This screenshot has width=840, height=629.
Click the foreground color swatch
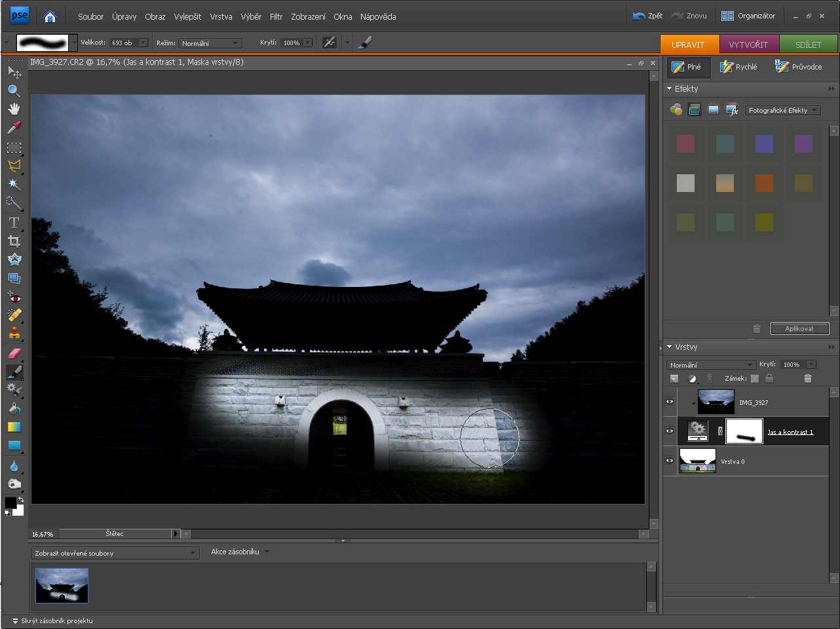coord(10,502)
